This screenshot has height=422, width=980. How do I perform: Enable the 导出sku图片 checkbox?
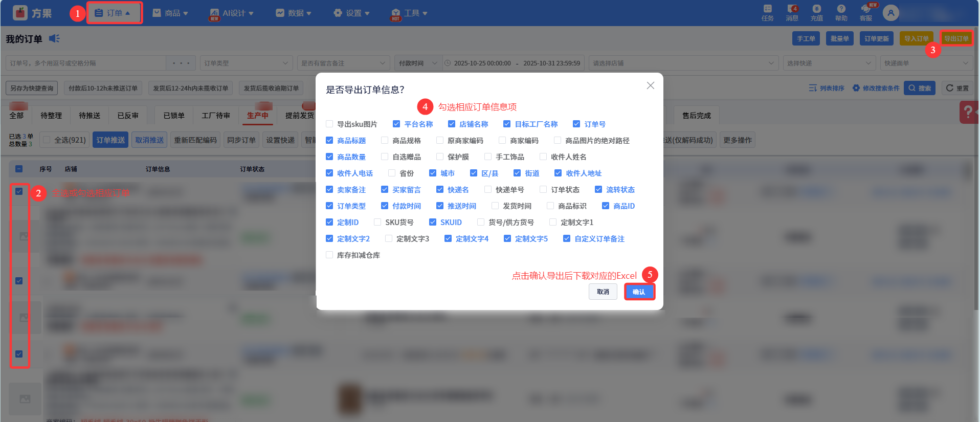(x=329, y=124)
